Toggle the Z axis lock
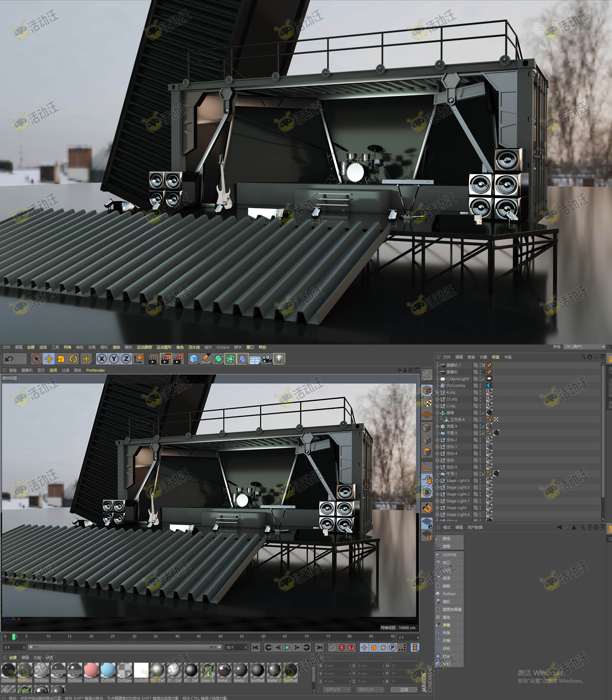Image resolution: width=612 pixels, height=700 pixels. coord(126,359)
